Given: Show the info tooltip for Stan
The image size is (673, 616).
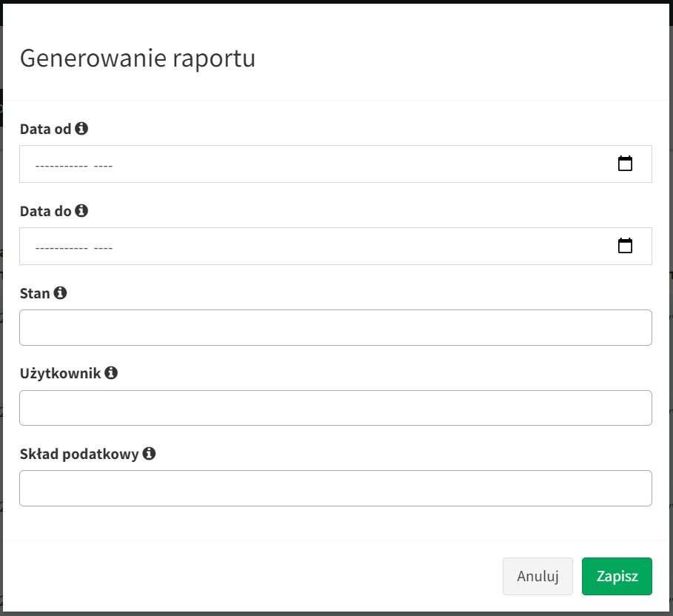Looking at the screenshot, I should tap(60, 293).
